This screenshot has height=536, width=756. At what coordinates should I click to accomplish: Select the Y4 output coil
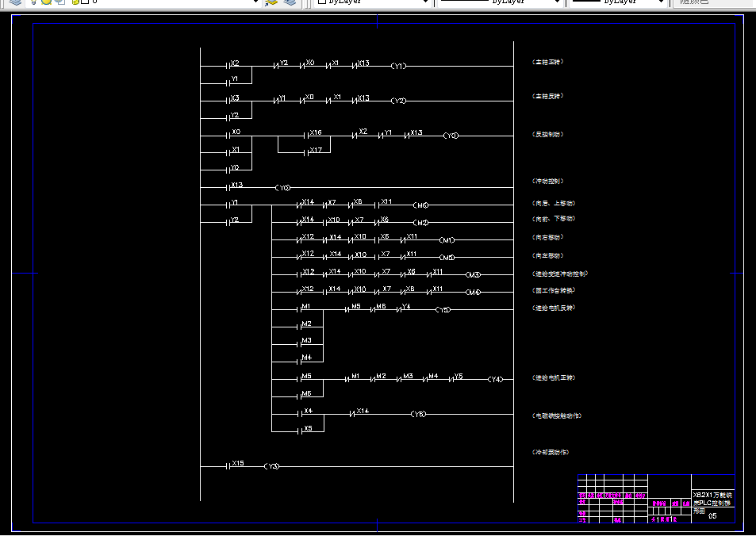click(x=495, y=379)
